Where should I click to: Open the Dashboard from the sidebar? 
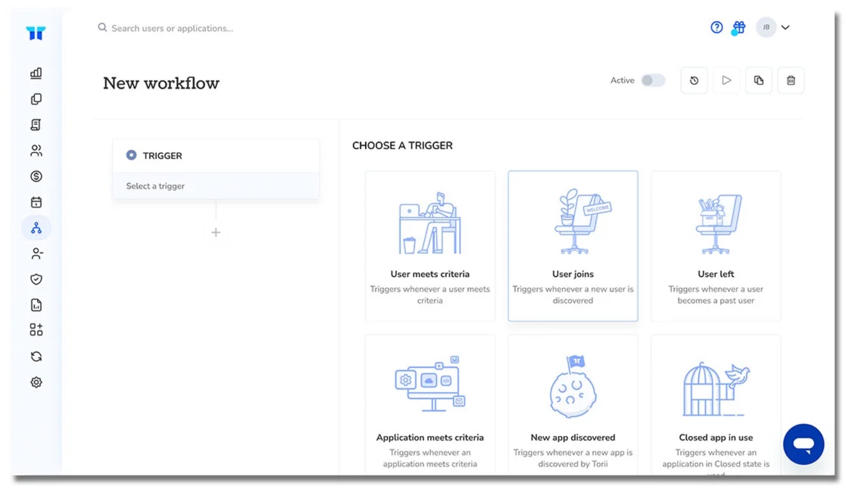[x=36, y=73]
